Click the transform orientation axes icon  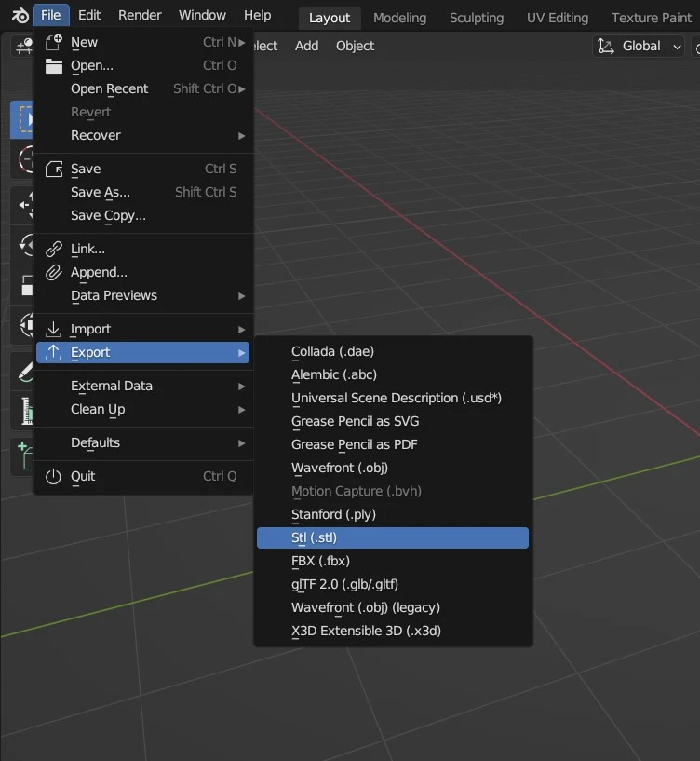pyautogui.click(x=606, y=46)
